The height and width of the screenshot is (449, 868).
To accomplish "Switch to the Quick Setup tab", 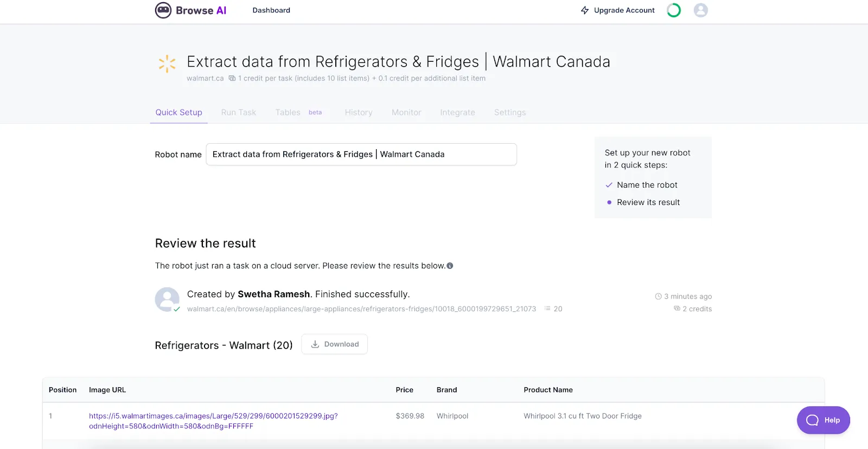I will [179, 112].
